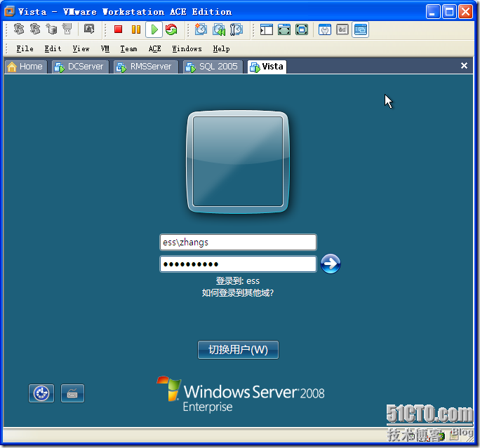The image size is (480, 448).
Task: Revert to snapshot with the clock-rewind icon
Action: [x=219, y=29]
